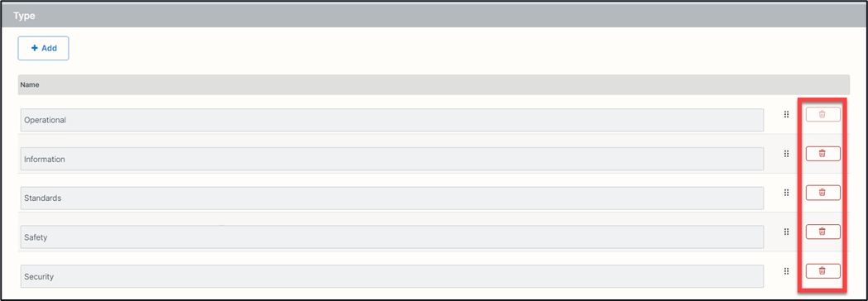The height and width of the screenshot is (301, 868).
Task: Click the Add button
Action: (43, 48)
